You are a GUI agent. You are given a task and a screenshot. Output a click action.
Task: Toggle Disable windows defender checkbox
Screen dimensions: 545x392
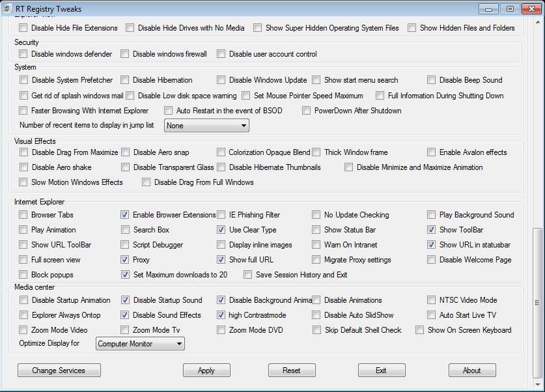coord(23,54)
